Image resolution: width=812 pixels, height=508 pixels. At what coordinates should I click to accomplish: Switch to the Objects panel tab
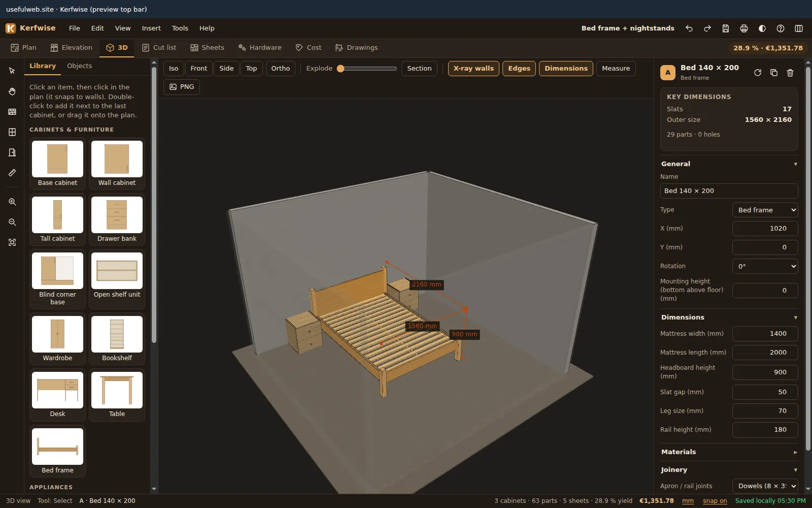(x=80, y=66)
